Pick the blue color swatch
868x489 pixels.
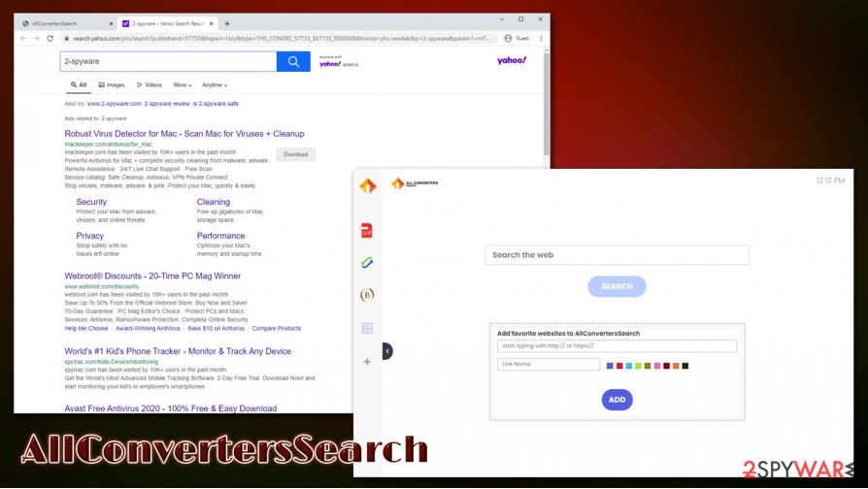point(610,366)
